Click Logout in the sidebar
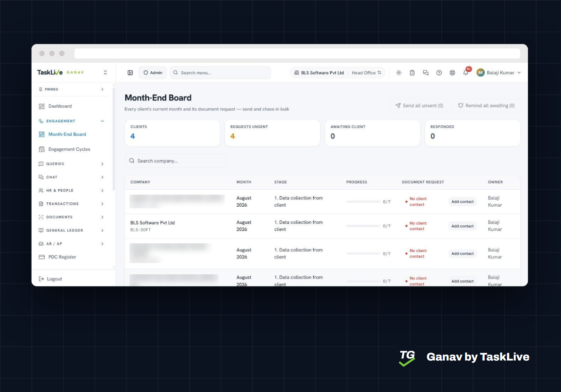Image resolution: width=561 pixels, height=392 pixels. coord(50,279)
